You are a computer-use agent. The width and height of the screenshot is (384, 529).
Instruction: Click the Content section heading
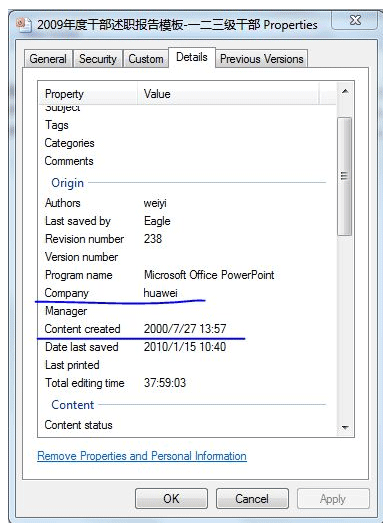(x=73, y=405)
